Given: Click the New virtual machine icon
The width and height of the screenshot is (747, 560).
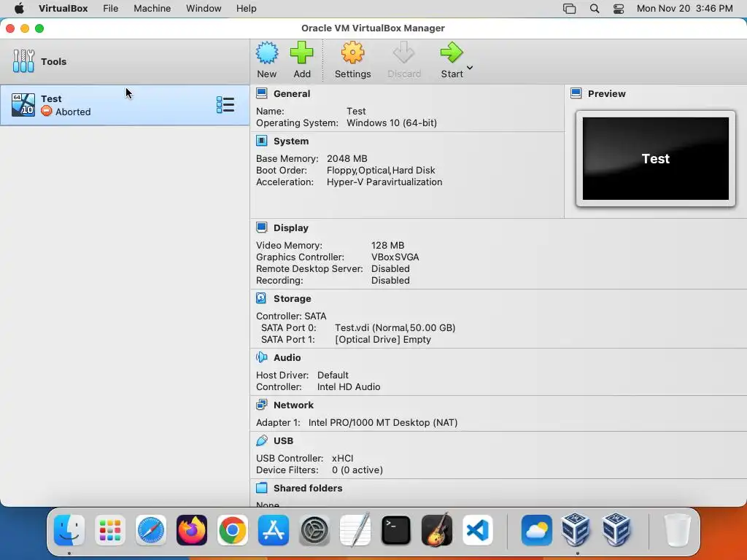Looking at the screenshot, I should (267, 52).
